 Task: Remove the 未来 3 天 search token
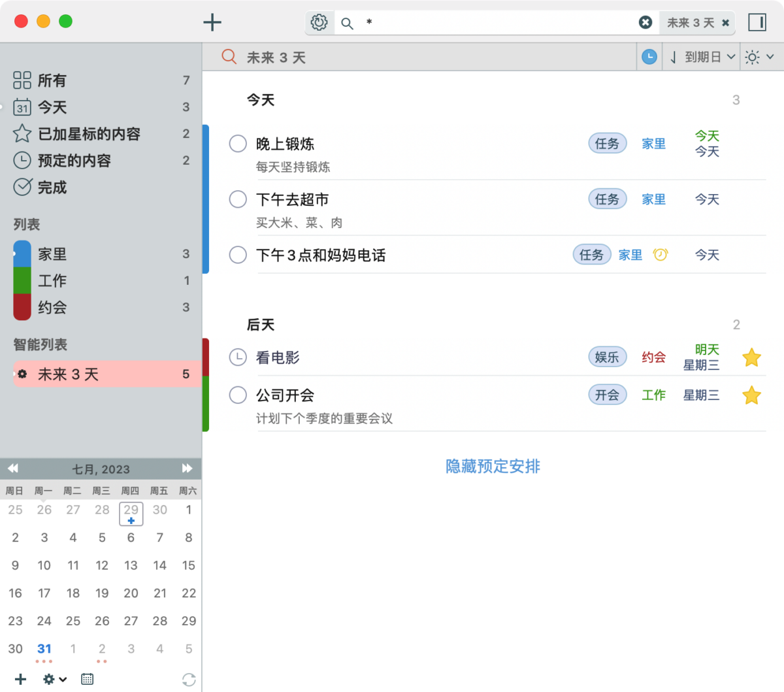[725, 23]
